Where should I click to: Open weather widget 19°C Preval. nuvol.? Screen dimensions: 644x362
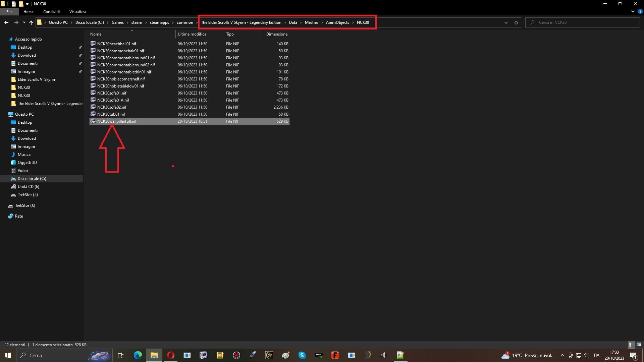527,355
